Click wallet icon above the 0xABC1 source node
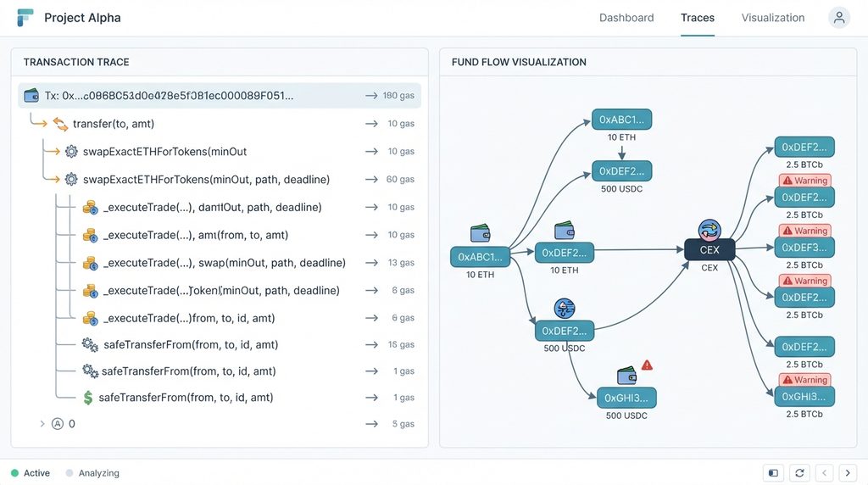This screenshot has width=868, height=485. [480, 233]
